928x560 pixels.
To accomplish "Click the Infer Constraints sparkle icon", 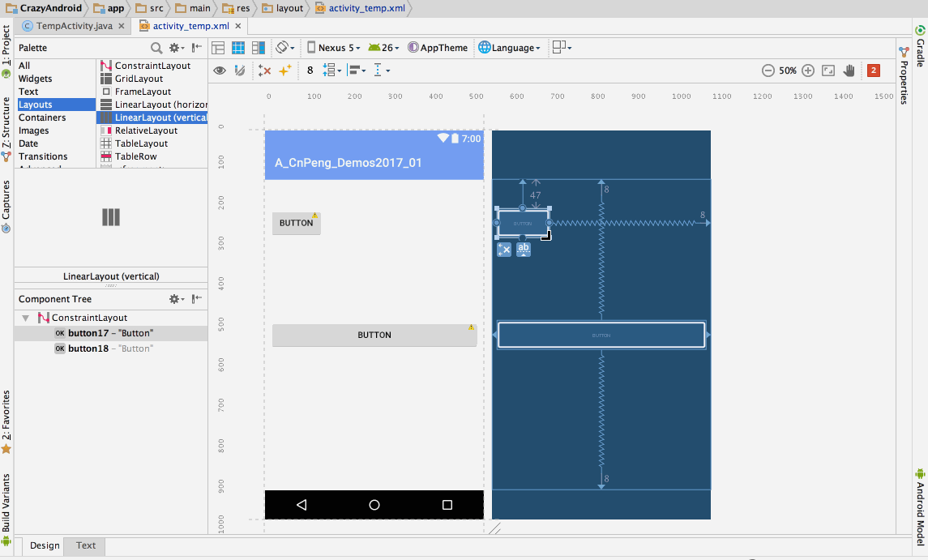I will click(x=284, y=71).
